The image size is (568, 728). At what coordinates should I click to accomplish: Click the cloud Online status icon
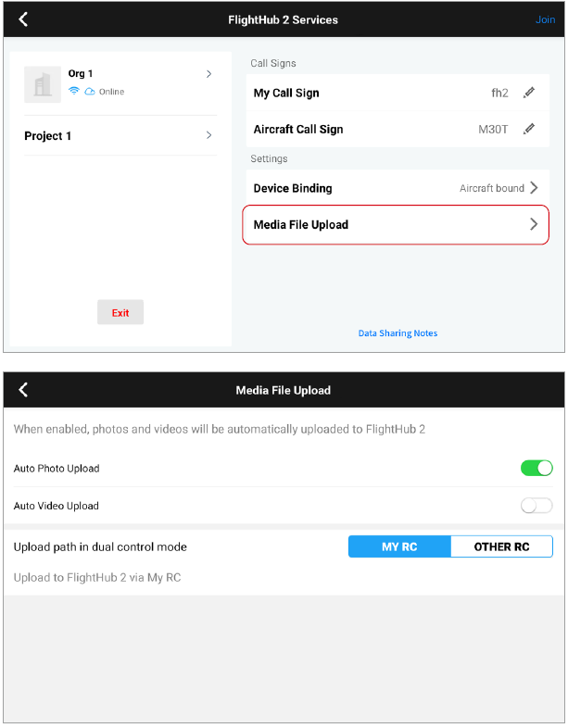(90, 92)
